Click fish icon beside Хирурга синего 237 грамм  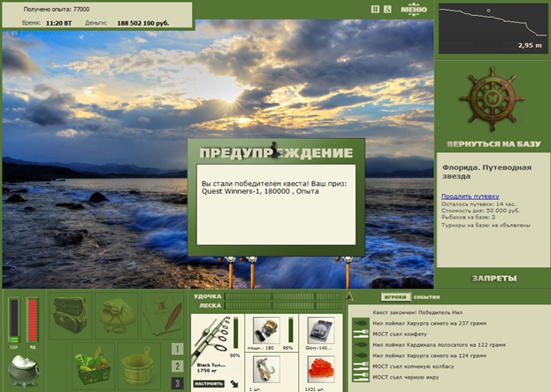(361, 323)
